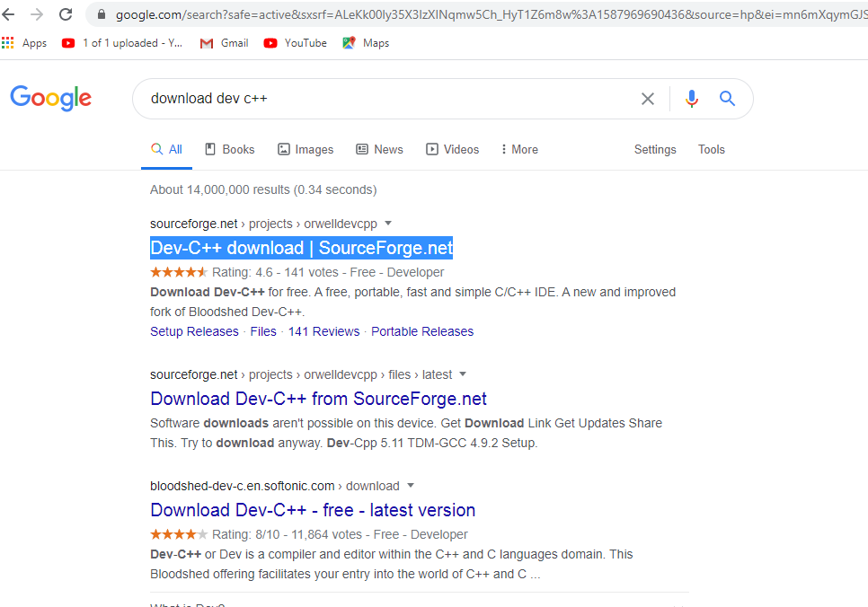The width and height of the screenshot is (868, 607).
Task: Clear the search box with X icon
Action: (648, 99)
